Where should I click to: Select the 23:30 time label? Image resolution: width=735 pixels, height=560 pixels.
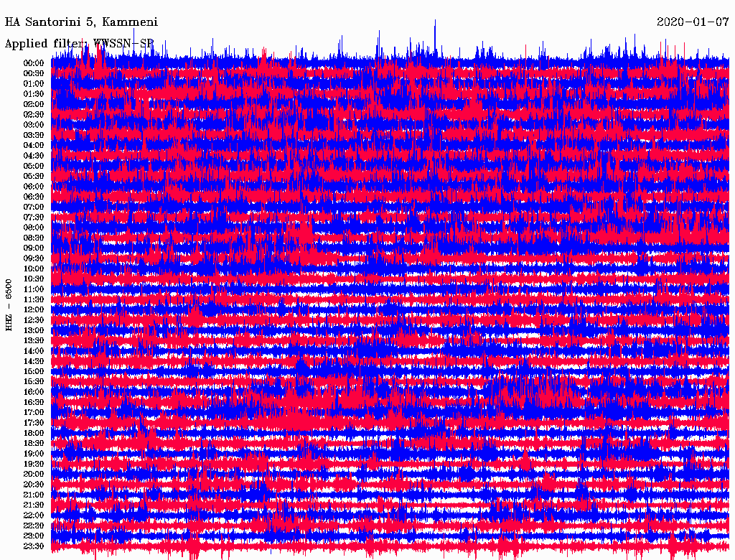point(34,546)
